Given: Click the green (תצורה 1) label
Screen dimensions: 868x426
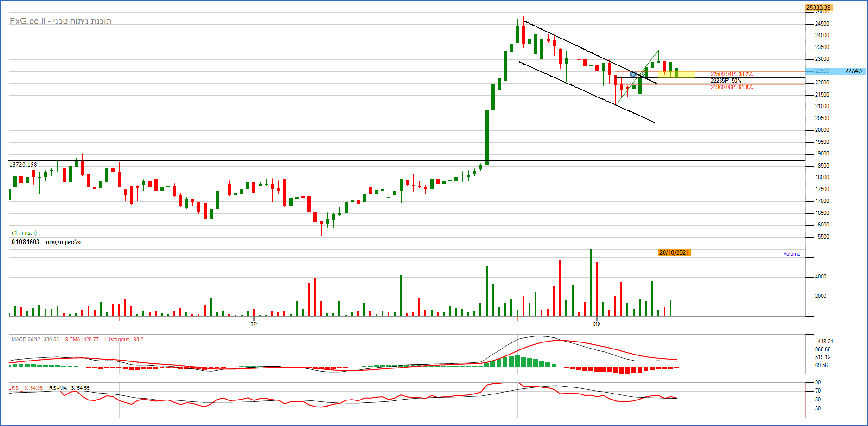Looking at the screenshot, I should [24, 233].
